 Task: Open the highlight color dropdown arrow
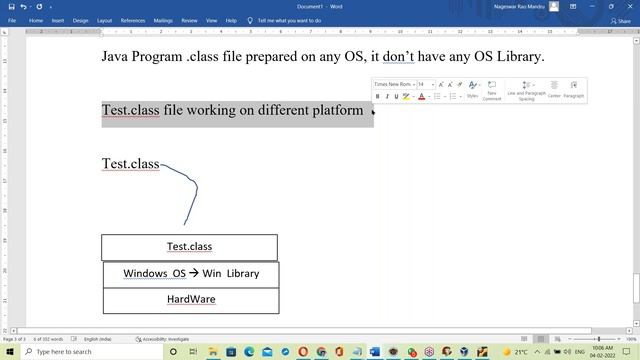coord(413,97)
